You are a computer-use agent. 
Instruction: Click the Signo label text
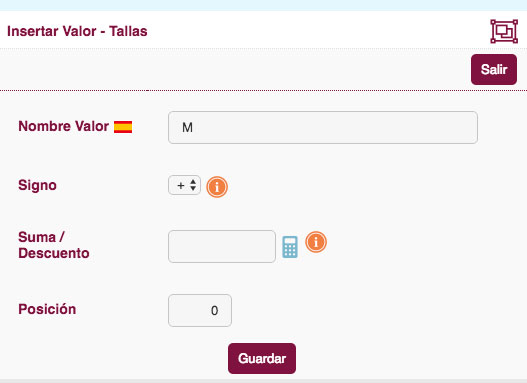click(x=37, y=185)
